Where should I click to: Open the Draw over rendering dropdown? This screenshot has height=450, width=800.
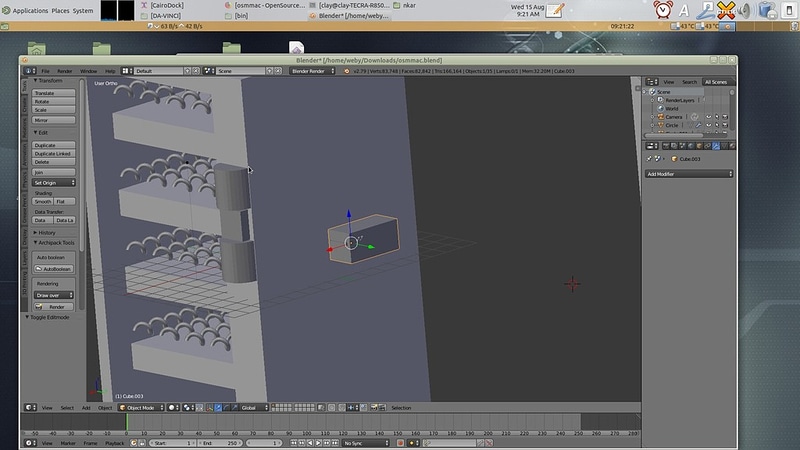point(54,295)
